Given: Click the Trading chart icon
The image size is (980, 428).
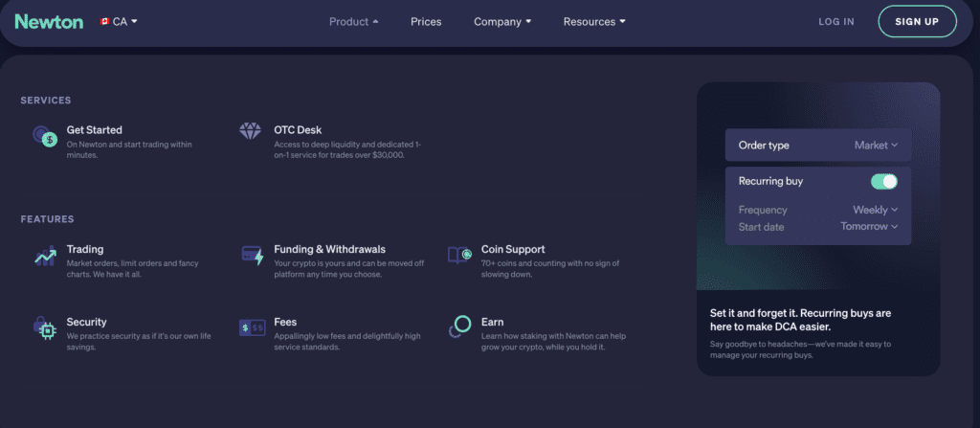Looking at the screenshot, I should click(45, 256).
